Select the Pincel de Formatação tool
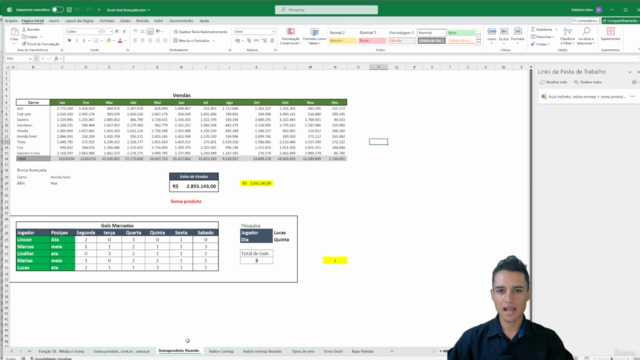 click(x=40, y=44)
